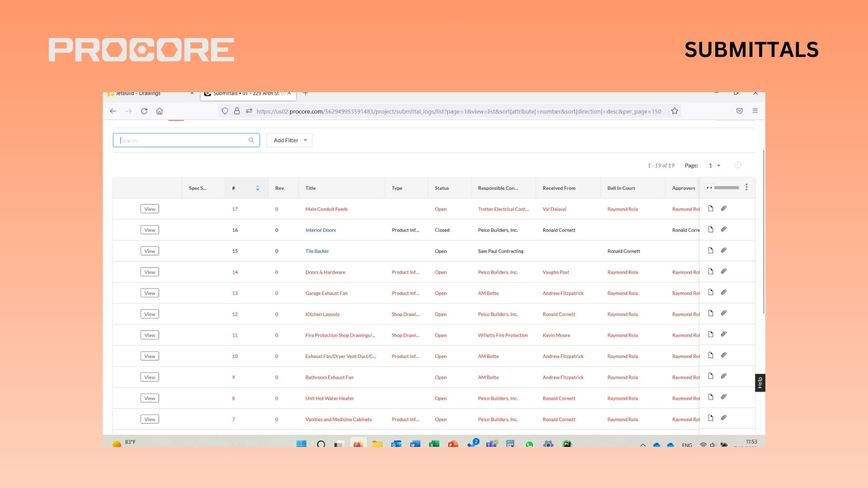Click the browser home icon
Screen dimensions: 868x488
(160, 111)
